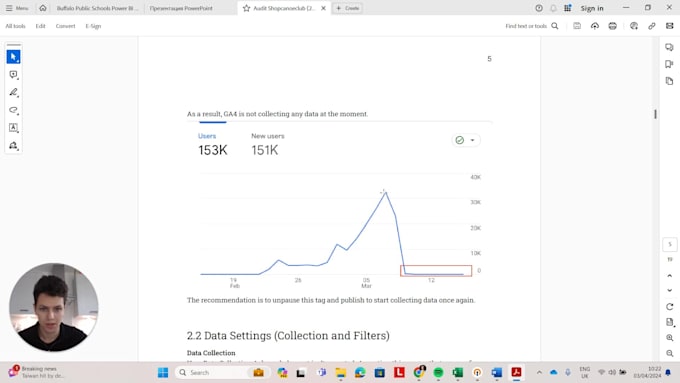Click the 2.2 Data Settings heading
The width and height of the screenshot is (680, 383).
288,336
